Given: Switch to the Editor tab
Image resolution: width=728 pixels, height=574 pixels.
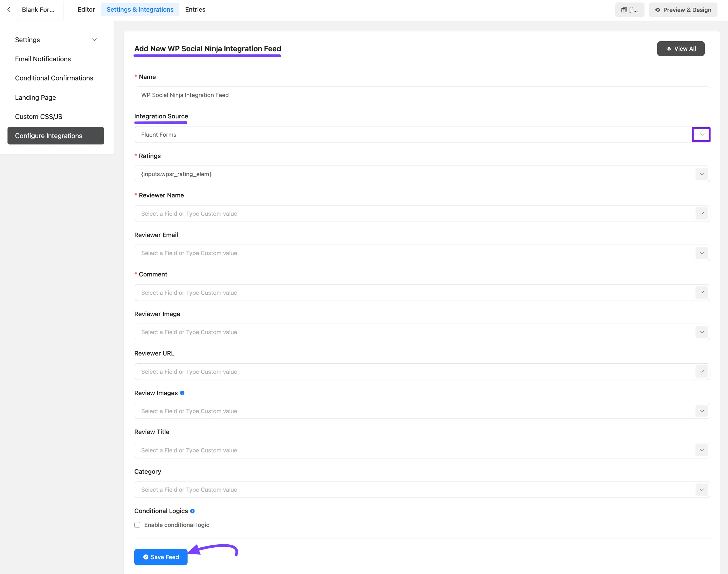Looking at the screenshot, I should pos(86,9).
